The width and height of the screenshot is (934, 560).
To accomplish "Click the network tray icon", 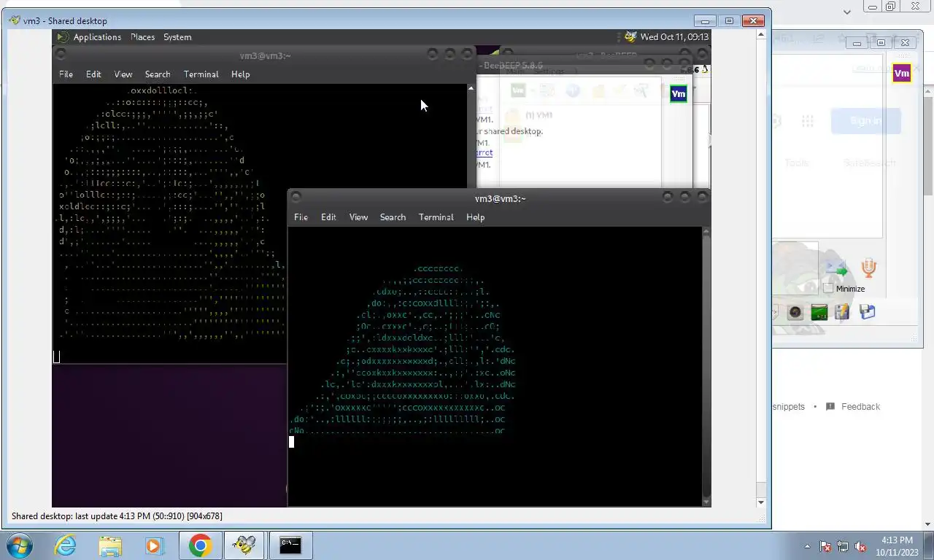I will (x=843, y=546).
